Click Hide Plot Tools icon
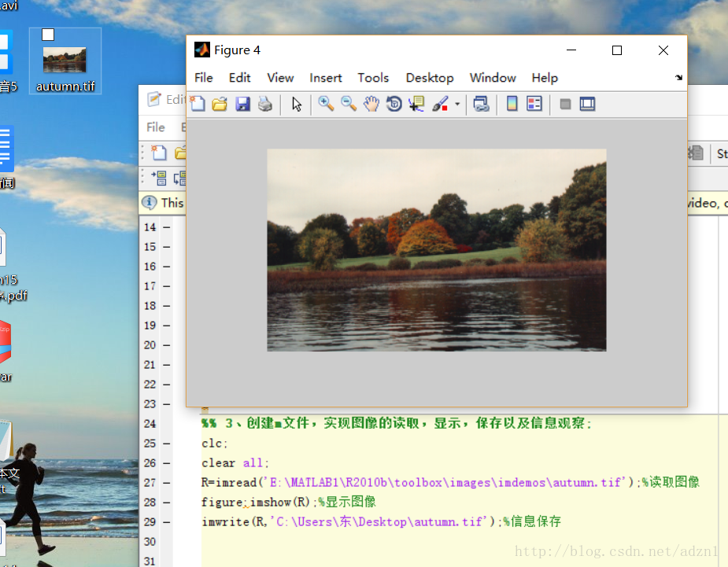Image resolution: width=728 pixels, height=567 pixels. (x=565, y=104)
